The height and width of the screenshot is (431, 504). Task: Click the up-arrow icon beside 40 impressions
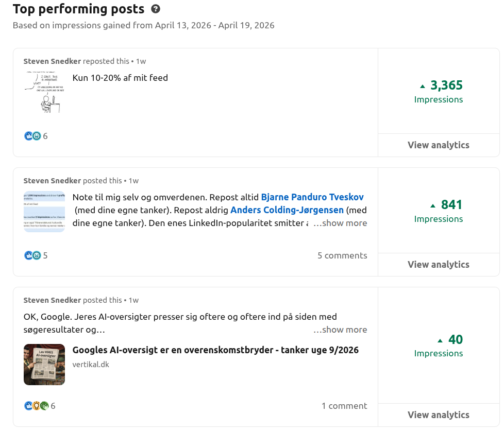(x=440, y=340)
